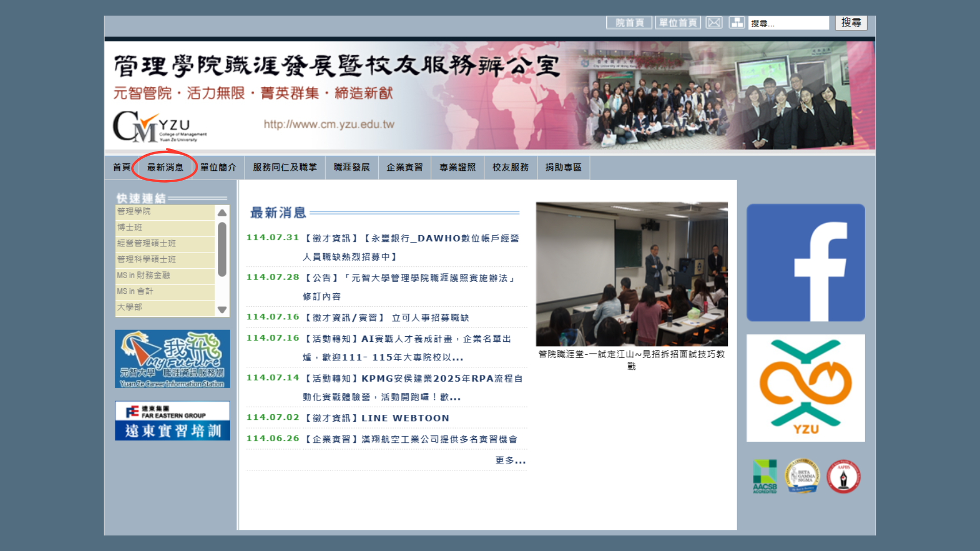Open the 校友服務 menu item
This screenshot has height=551, width=980.
click(510, 167)
